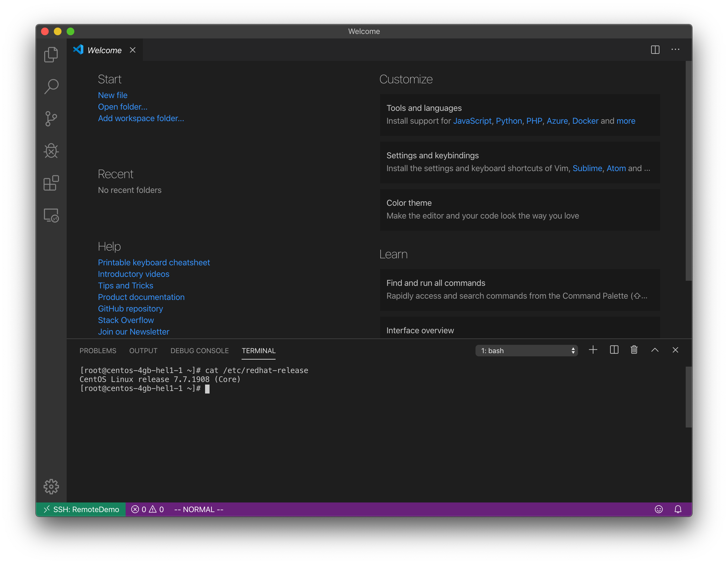Open the GitHub repository link

point(130,309)
